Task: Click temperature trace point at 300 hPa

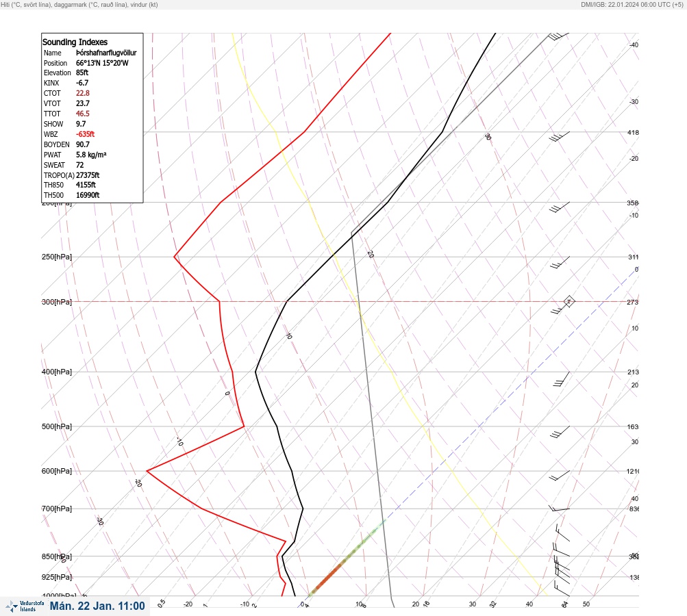Action: [x=286, y=302]
